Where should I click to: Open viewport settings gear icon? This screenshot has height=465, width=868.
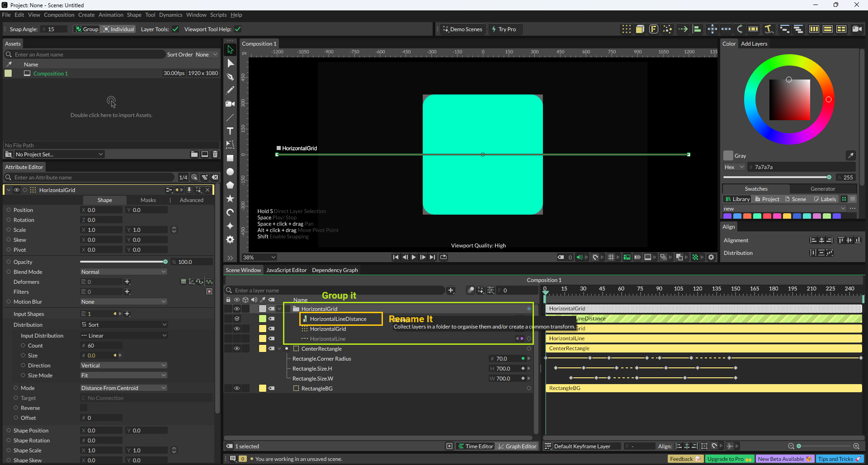coord(711,257)
